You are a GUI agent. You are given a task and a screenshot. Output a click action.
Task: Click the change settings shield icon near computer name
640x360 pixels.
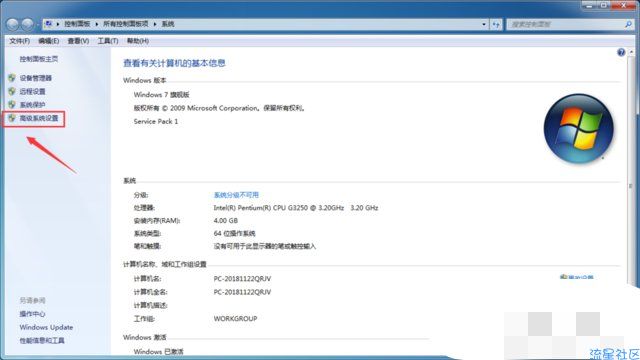click(x=563, y=277)
